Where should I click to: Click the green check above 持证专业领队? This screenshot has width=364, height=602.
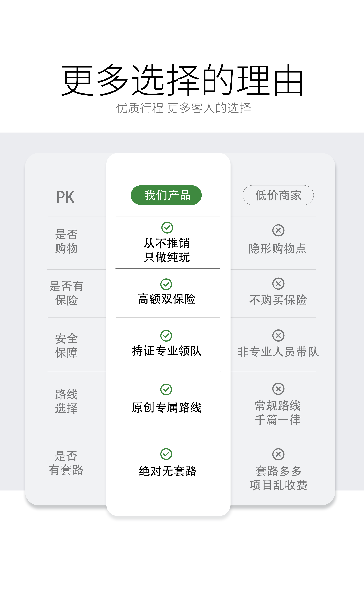(x=166, y=336)
